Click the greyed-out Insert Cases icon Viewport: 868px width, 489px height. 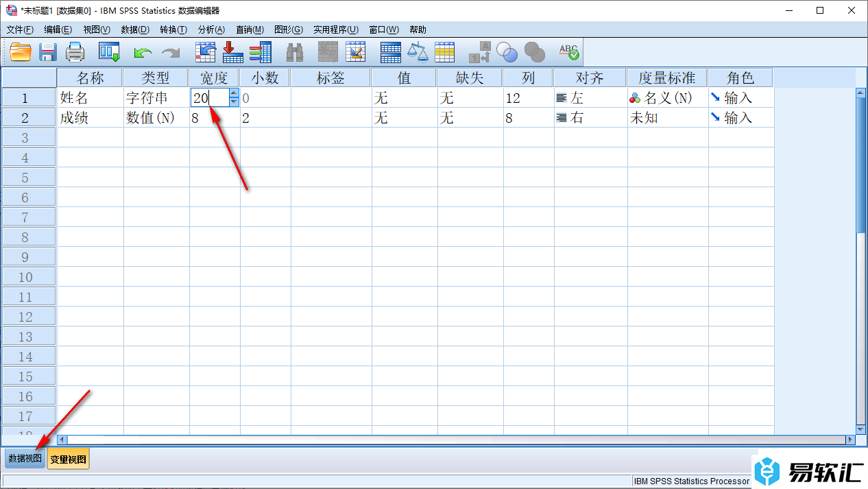328,52
